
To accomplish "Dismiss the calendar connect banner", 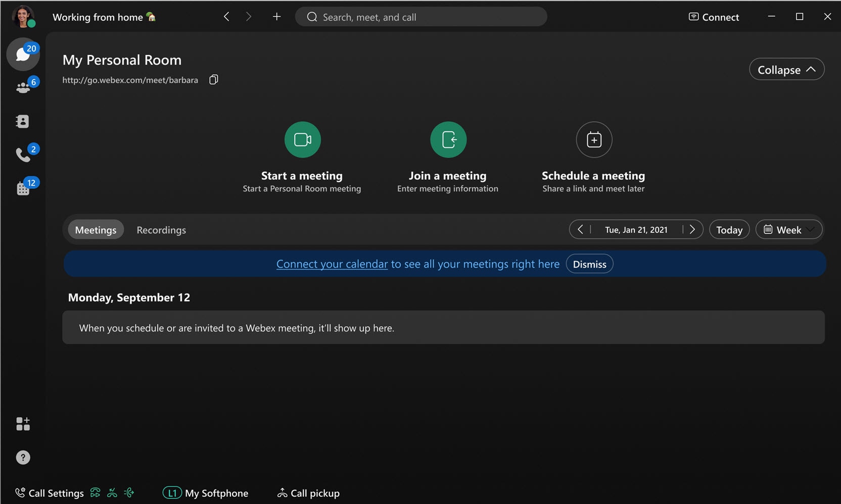I will (589, 264).
